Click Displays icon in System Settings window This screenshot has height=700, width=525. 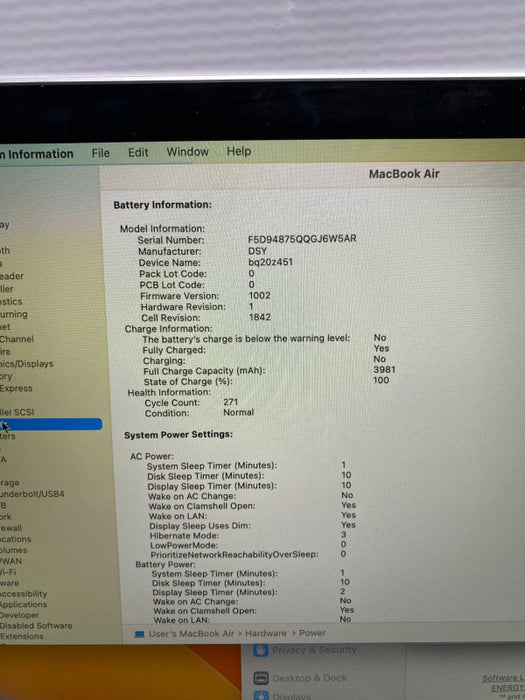[260, 696]
